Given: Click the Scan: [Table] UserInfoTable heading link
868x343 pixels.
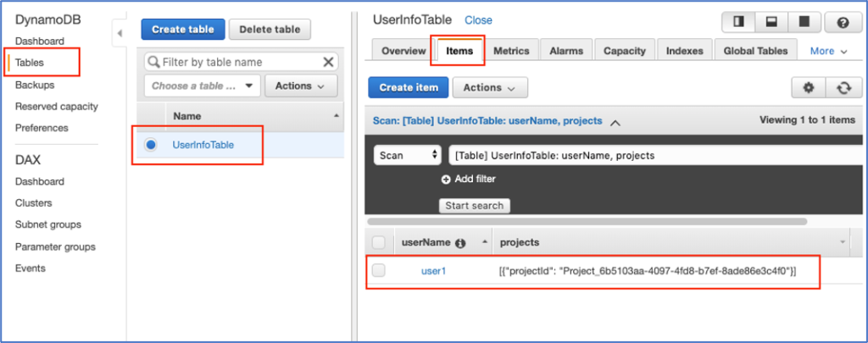Looking at the screenshot, I should point(487,120).
